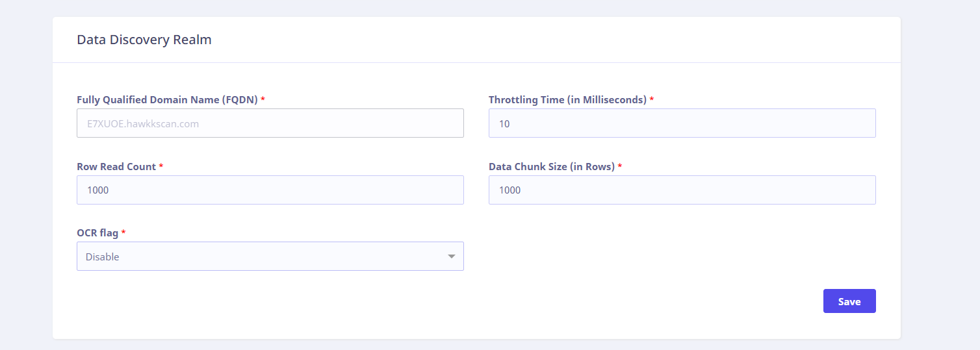Click the red asterisk beside FQDN label
Screen dimensions: 980x350
tap(263, 99)
